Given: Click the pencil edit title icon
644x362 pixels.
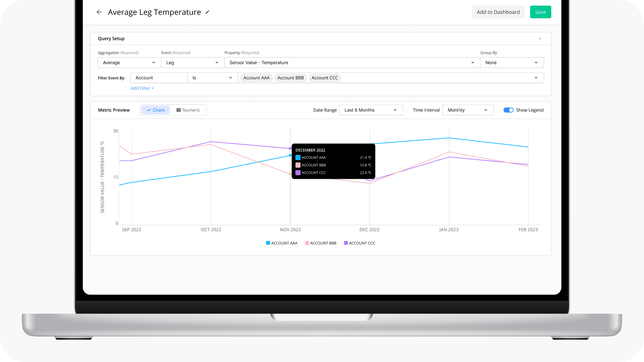Looking at the screenshot, I should [x=207, y=12].
